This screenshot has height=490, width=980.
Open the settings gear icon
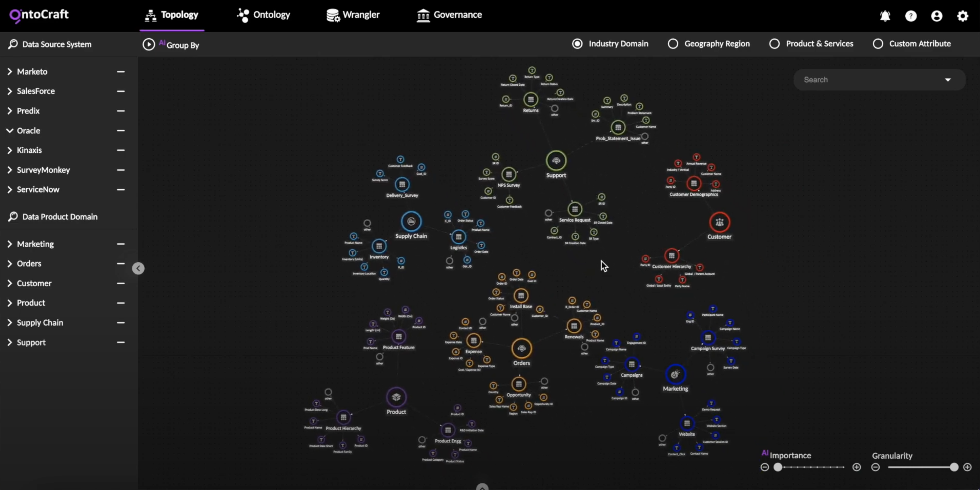[962, 16]
